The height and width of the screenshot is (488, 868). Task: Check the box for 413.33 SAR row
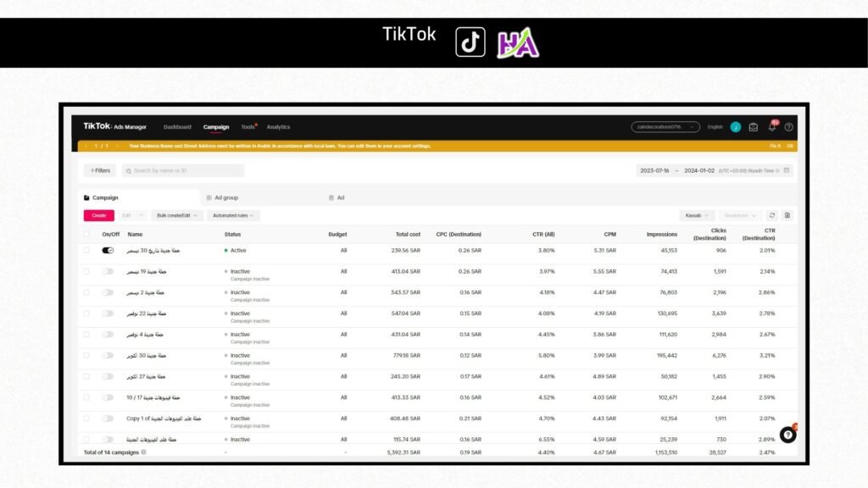pos(86,398)
